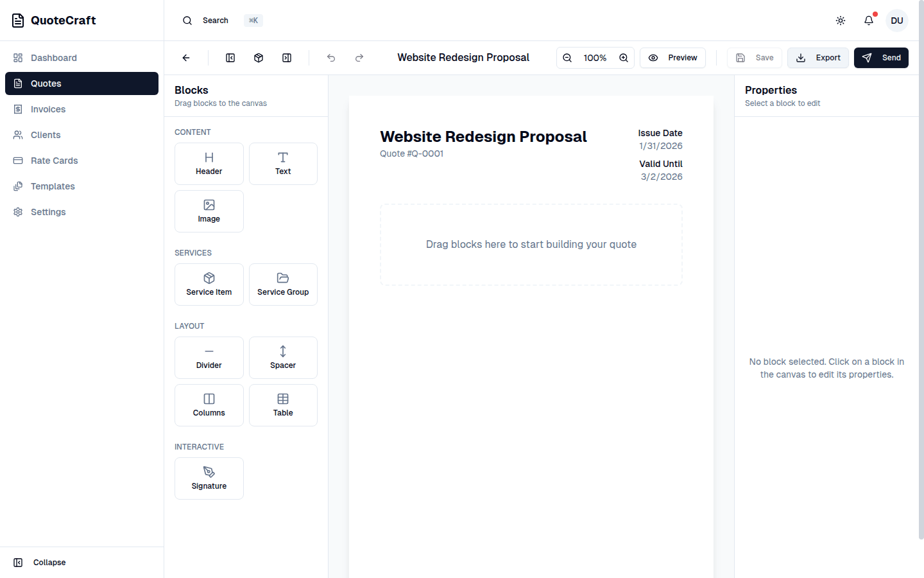924x578 pixels.
Task: Click the Export button
Action: click(x=817, y=58)
